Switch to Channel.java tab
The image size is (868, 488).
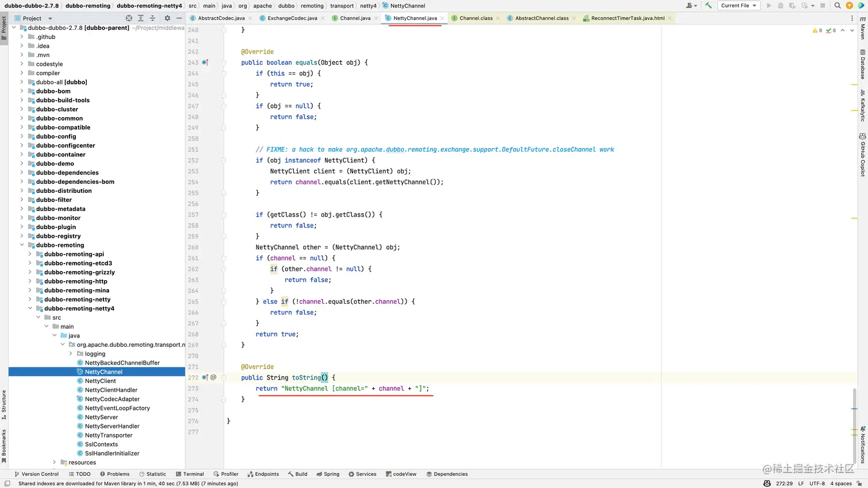click(x=355, y=18)
